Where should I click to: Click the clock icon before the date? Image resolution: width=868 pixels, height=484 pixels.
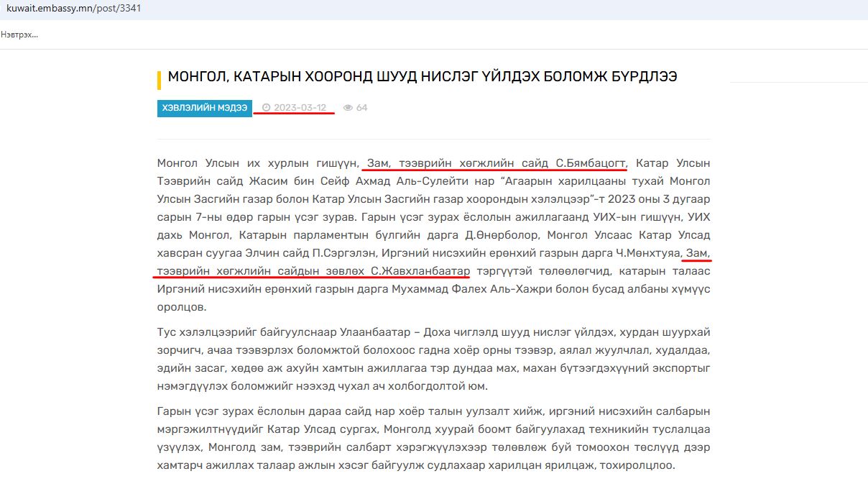266,108
